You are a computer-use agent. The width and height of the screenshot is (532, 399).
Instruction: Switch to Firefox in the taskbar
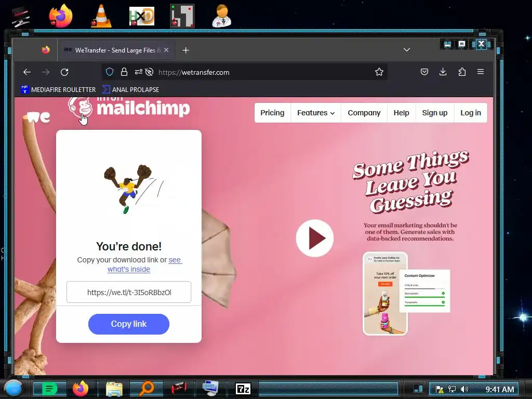click(81, 389)
